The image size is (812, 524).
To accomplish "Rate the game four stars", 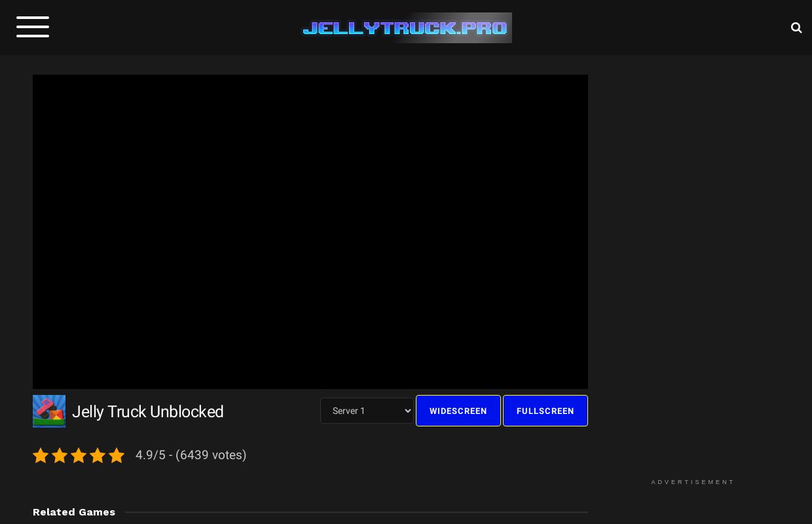I will pyautogui.click(x=98, y=455).
